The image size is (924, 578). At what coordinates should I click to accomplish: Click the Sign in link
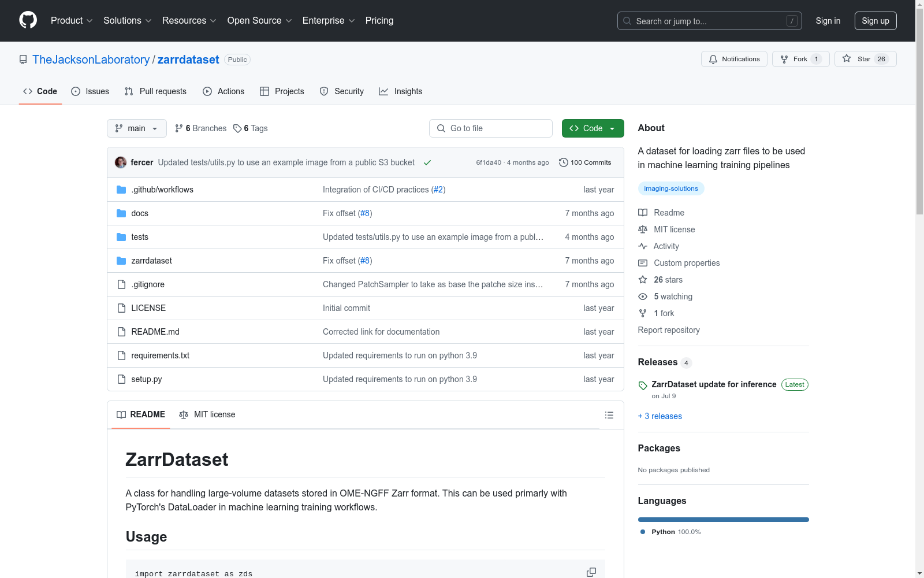[x=828, y=21]
